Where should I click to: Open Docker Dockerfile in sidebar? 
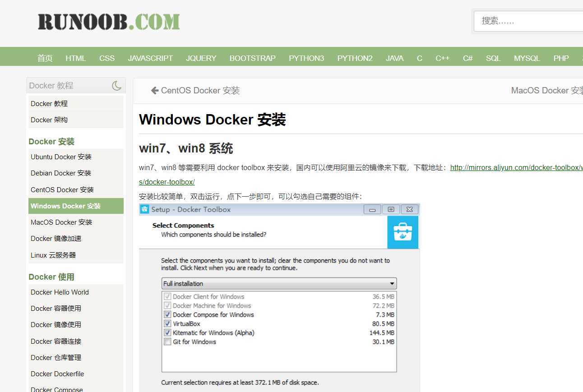(76, 374)
